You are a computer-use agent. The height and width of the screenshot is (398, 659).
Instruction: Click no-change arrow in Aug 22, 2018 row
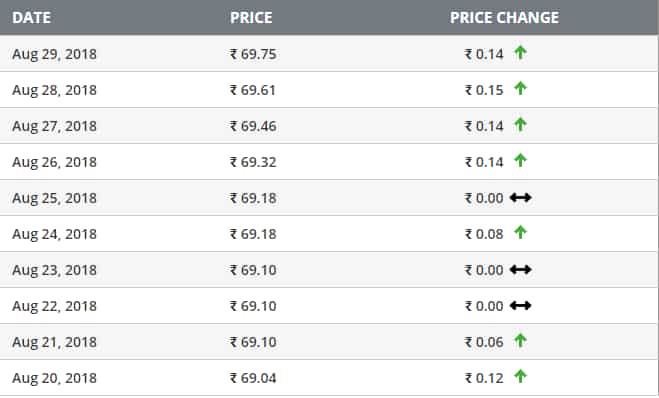[520, 306]
